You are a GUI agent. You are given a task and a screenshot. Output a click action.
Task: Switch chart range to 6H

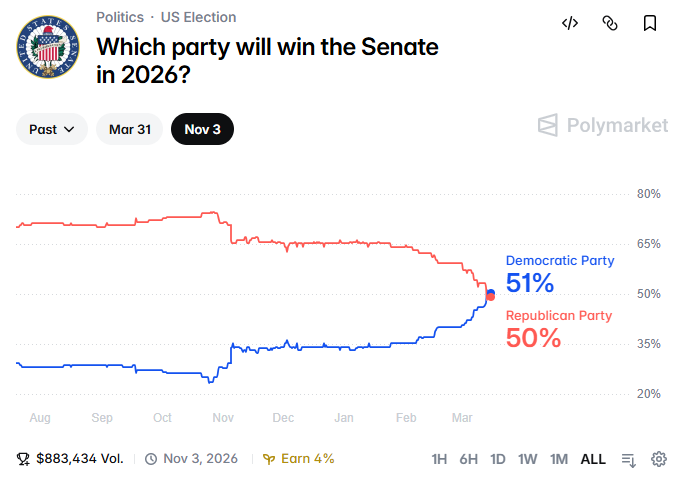(468, 459)
